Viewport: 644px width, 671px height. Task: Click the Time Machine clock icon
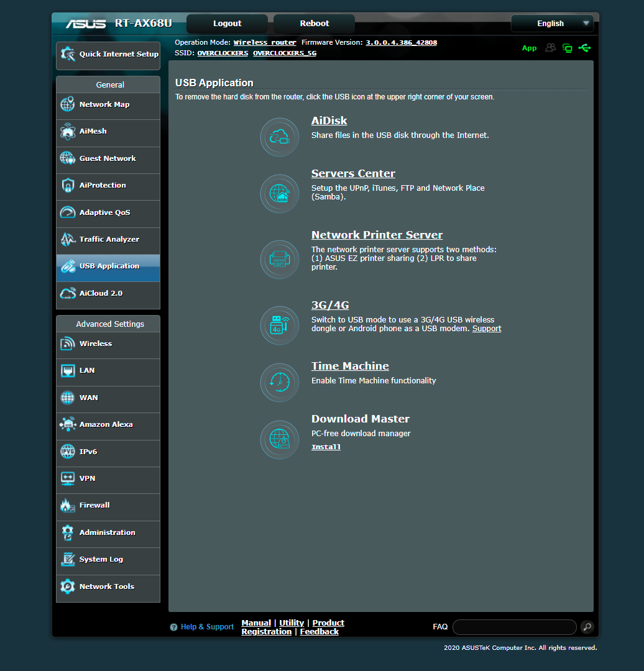tap(280, 383)
